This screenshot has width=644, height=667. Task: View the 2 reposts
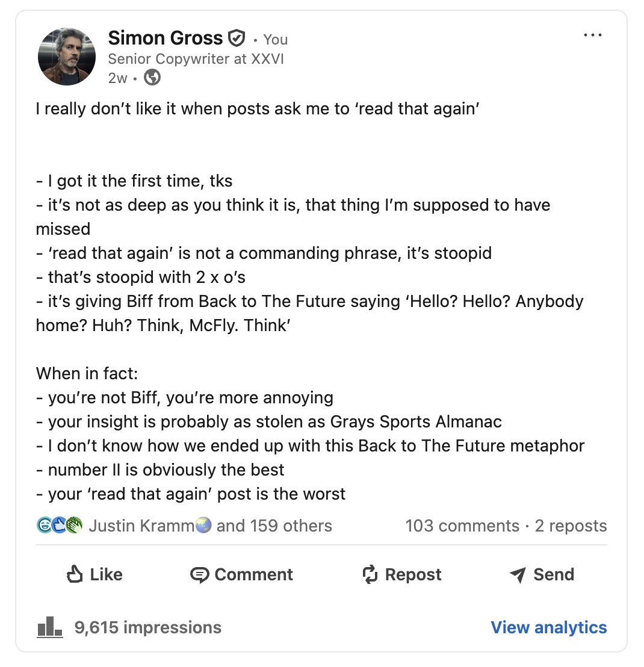[571, 526]
